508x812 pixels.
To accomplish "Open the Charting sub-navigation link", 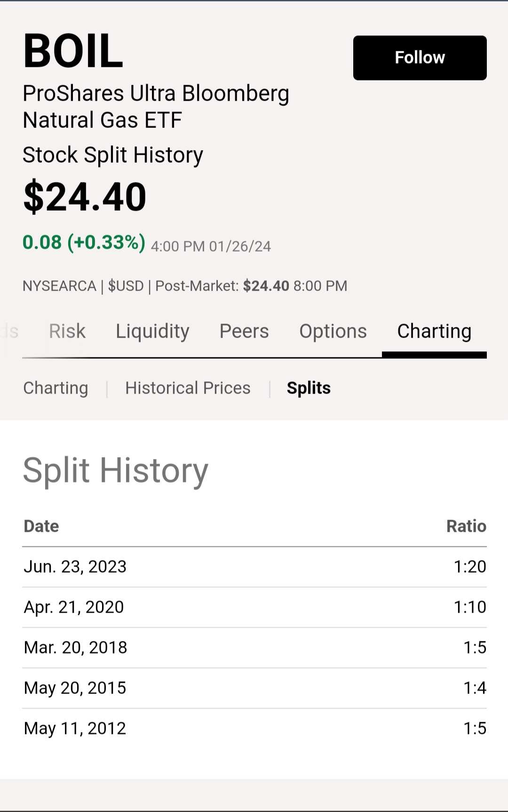I will (56, 388).
